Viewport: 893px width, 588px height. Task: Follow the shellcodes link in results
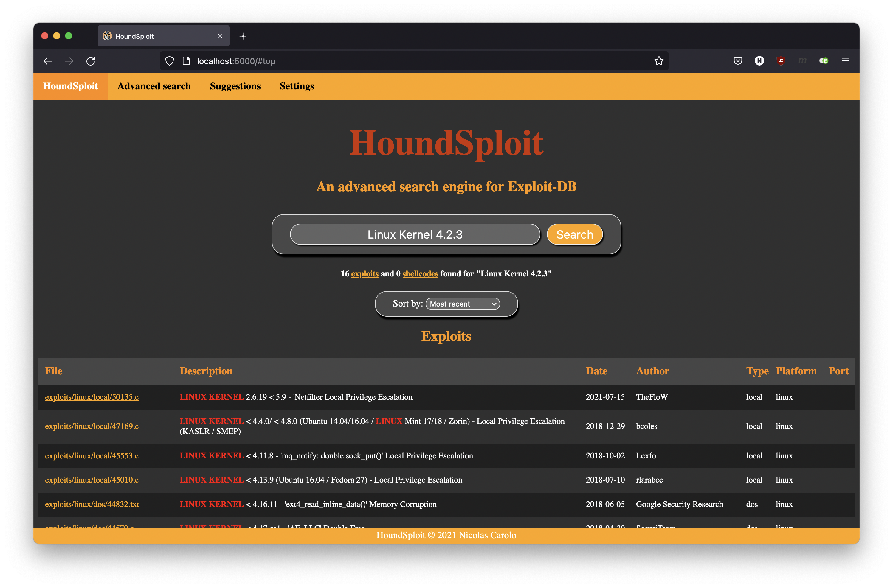420,274
